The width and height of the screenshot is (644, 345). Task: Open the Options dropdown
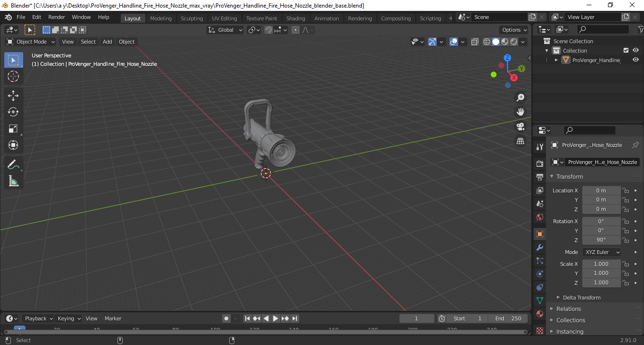[x=515, y=30]
